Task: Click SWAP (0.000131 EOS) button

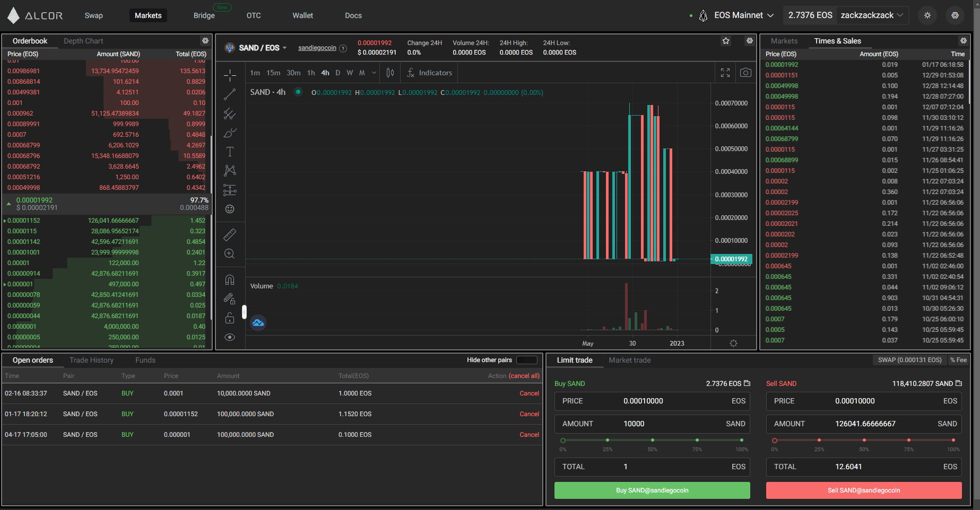Action: [x=909, y=360]
